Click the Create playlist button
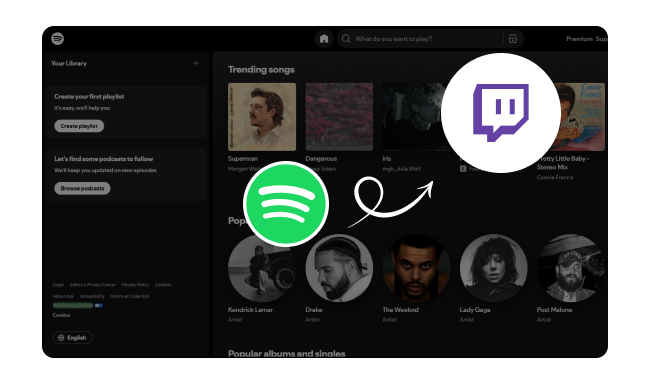Viewport: 650px width, 384px height. point(79,126)
